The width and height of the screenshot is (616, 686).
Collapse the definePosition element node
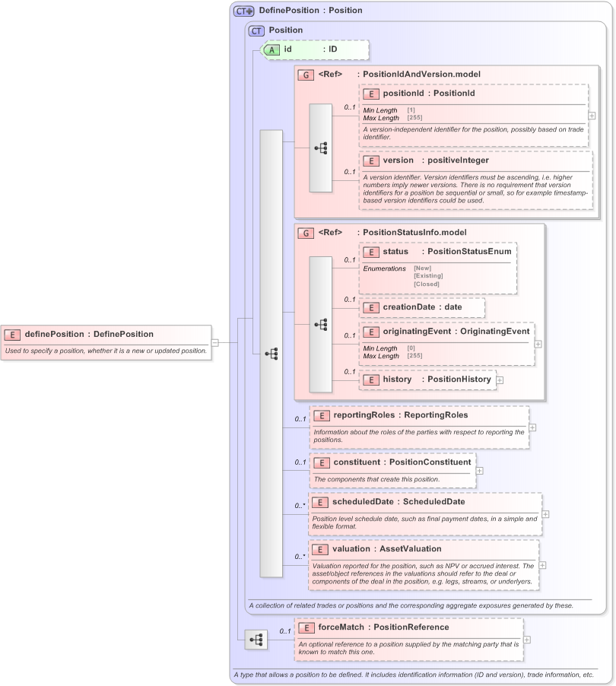[x=214, y=342]
